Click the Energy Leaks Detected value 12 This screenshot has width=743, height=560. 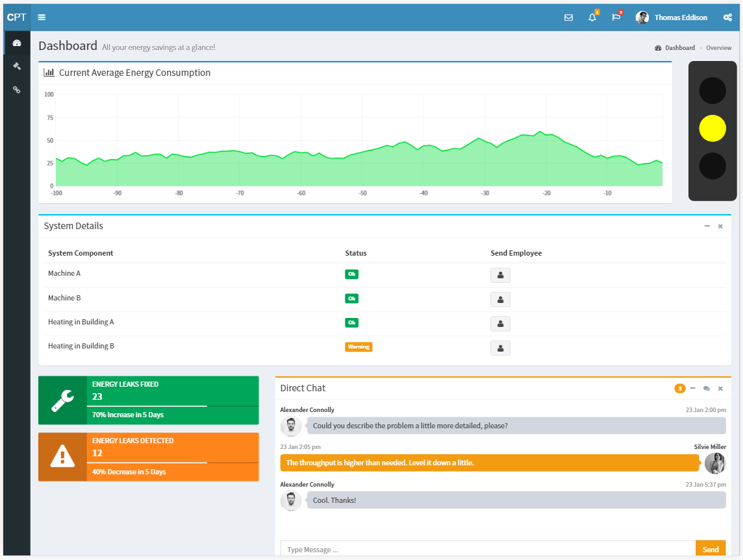(x=97, y=453)
